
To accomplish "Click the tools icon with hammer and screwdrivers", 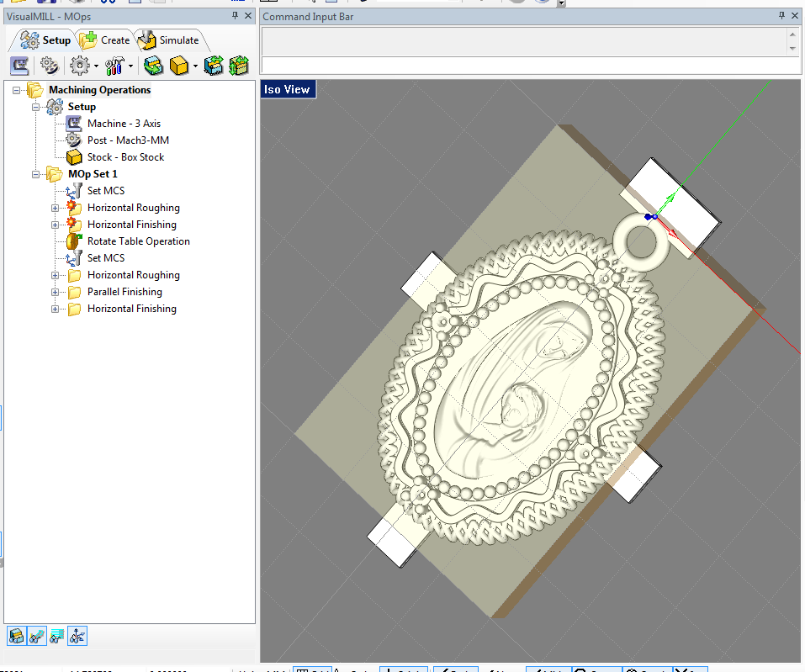I will coord(115,66).
